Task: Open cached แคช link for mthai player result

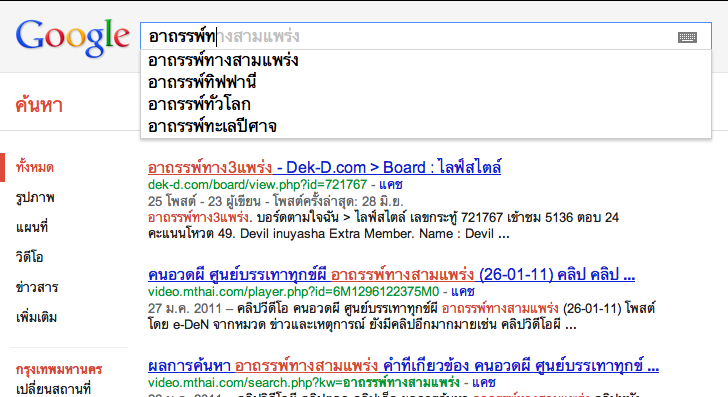Action: click(462, 292)
